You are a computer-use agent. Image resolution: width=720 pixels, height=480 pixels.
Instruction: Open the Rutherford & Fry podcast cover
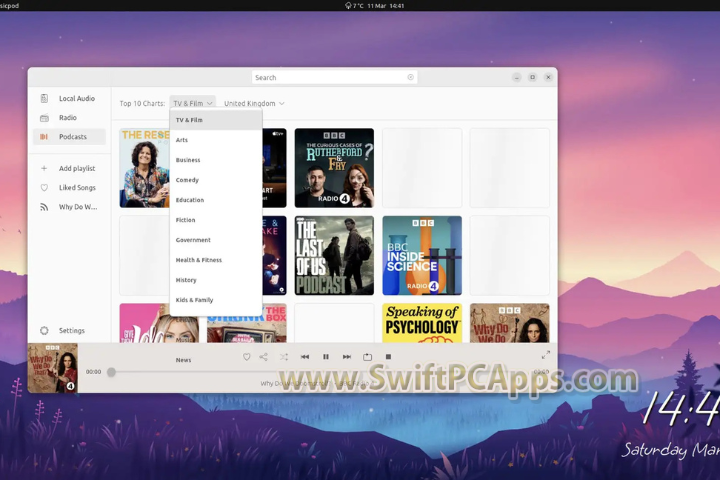334,168
